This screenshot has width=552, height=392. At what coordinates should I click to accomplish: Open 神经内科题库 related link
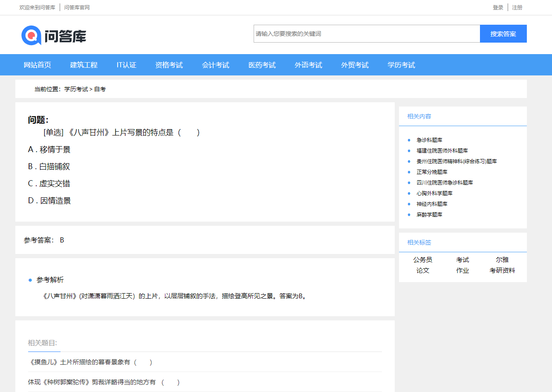(432, 204)
